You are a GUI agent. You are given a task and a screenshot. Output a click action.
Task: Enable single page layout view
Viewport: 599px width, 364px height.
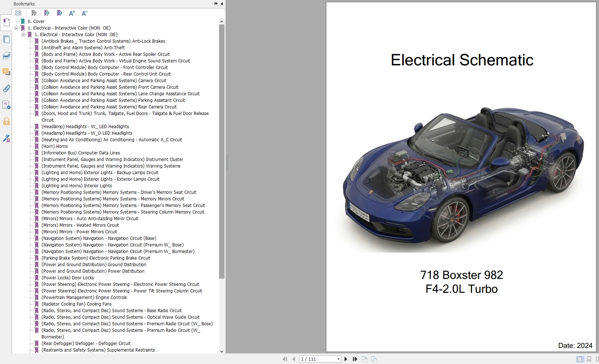coord(580,359)
